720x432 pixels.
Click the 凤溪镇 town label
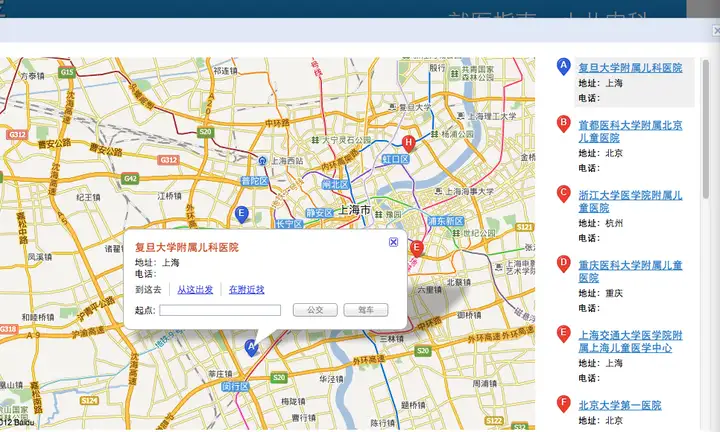(40, 257)
